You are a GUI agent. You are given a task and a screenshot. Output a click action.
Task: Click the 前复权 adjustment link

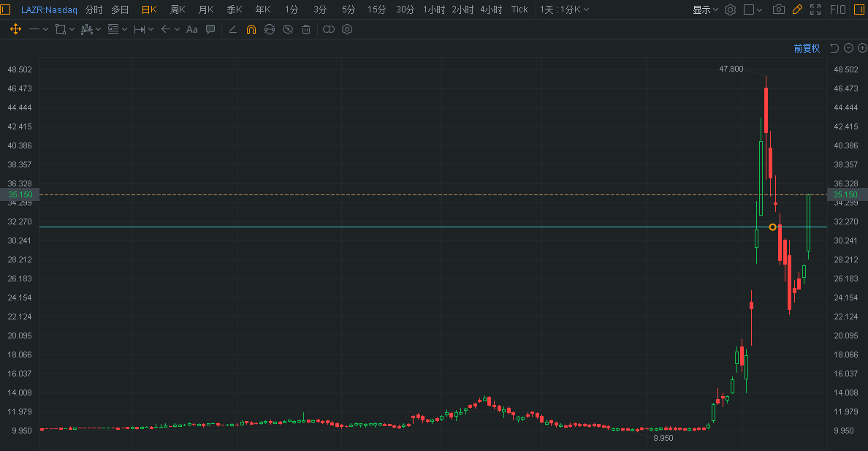(x=807, y=48)
